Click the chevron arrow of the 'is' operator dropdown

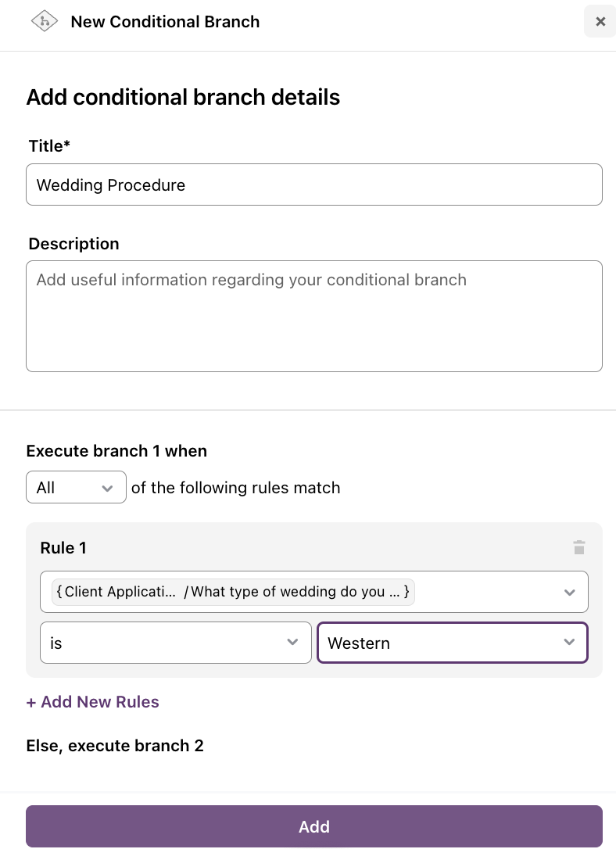(x=292, y=642)
